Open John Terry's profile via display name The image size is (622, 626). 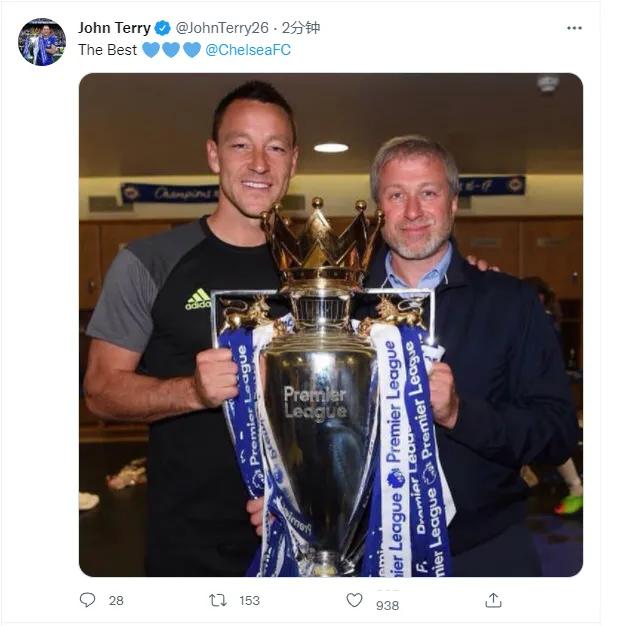pyautogui.click(x=114, y=28)
